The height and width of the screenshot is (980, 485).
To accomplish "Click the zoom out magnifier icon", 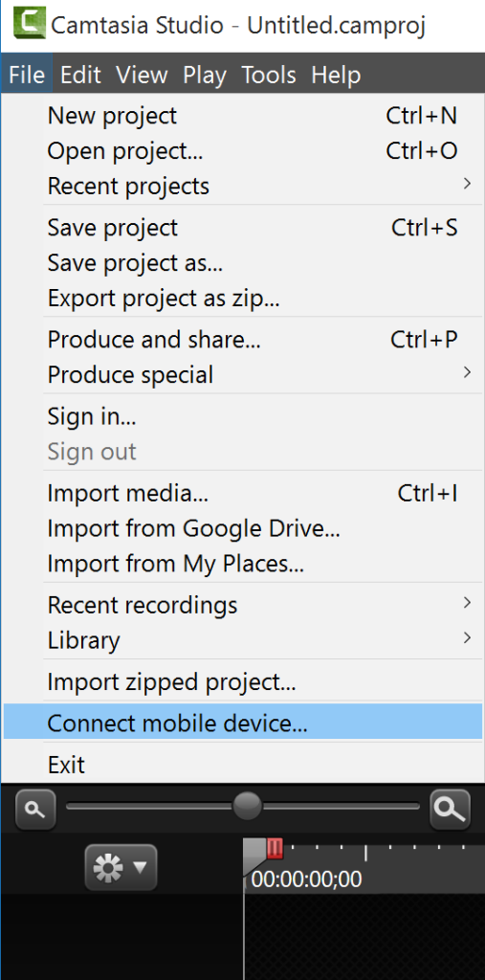I will 35,810.
